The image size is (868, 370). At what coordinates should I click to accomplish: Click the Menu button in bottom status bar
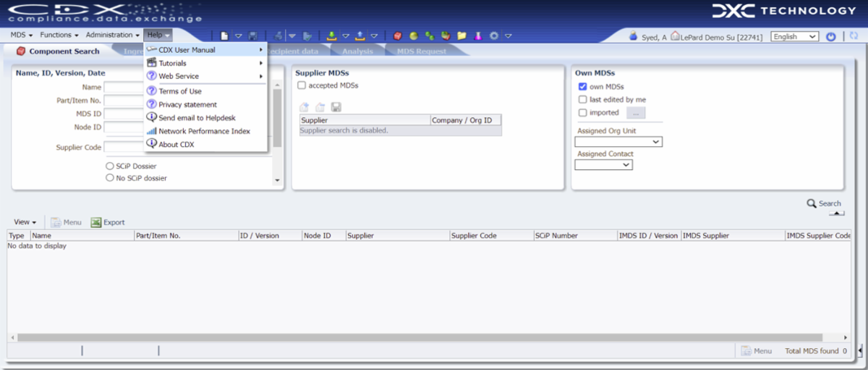756,350
